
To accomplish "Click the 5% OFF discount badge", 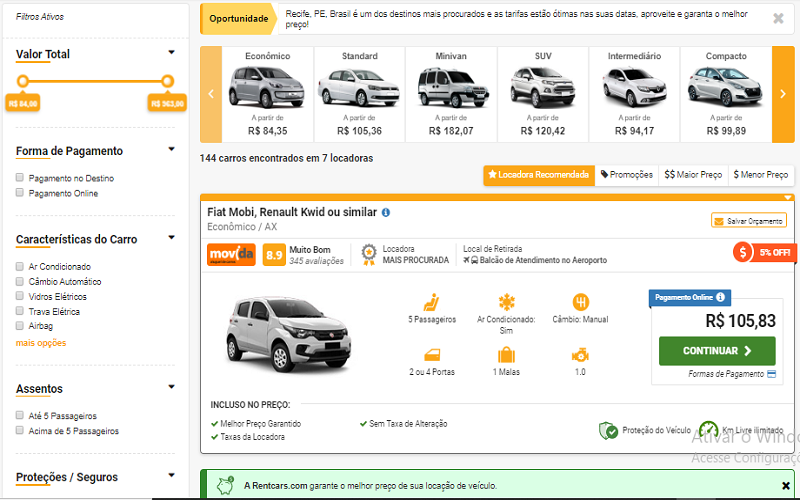I will pyautogui.click(x=764, y=252).
